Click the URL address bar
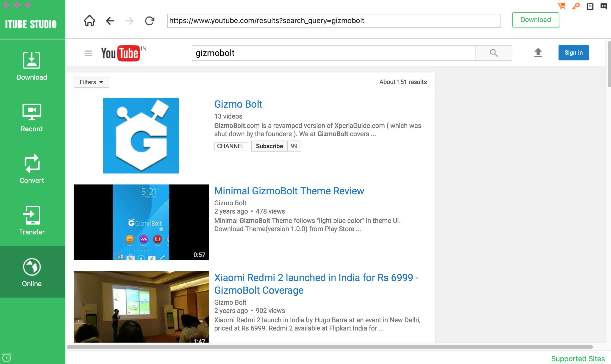The width and height of the screenshot is (611, 364). [334, 21]
